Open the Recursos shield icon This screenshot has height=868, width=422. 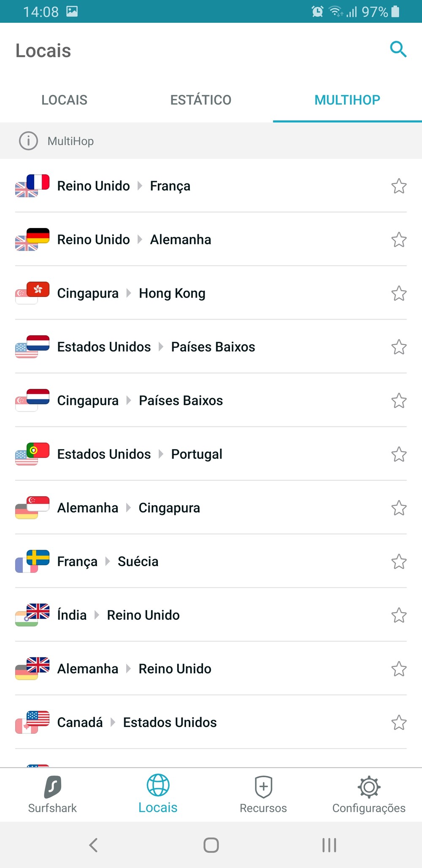pyautogui.click(x=263, y=787)
